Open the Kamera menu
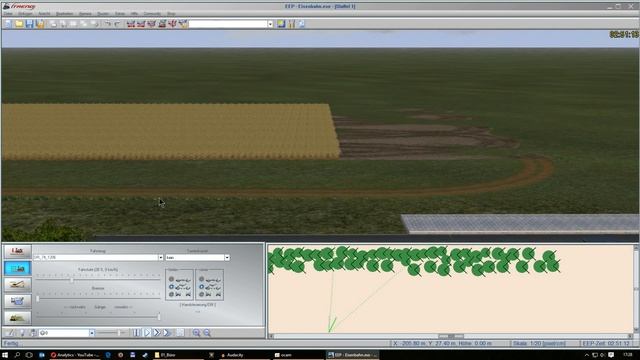 point(85,14)
